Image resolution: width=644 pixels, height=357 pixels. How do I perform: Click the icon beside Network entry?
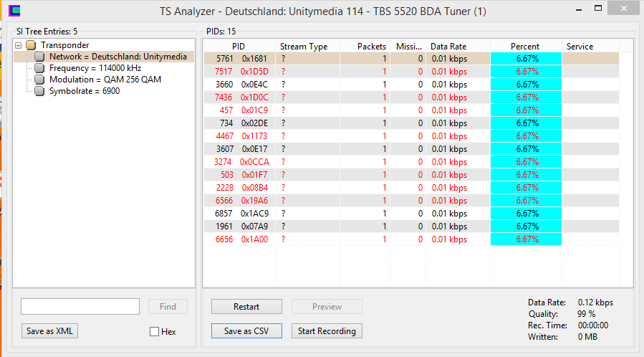[40, 57]
